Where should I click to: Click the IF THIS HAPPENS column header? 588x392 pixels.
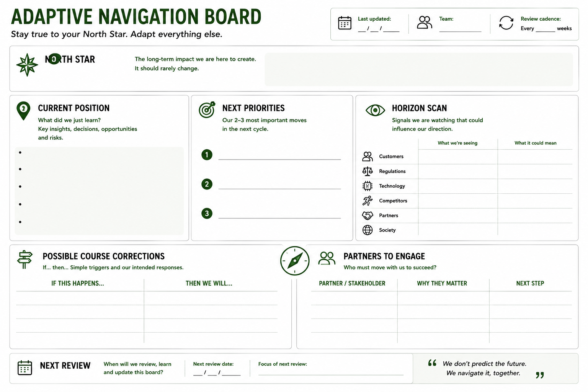[x=78, y=283]
